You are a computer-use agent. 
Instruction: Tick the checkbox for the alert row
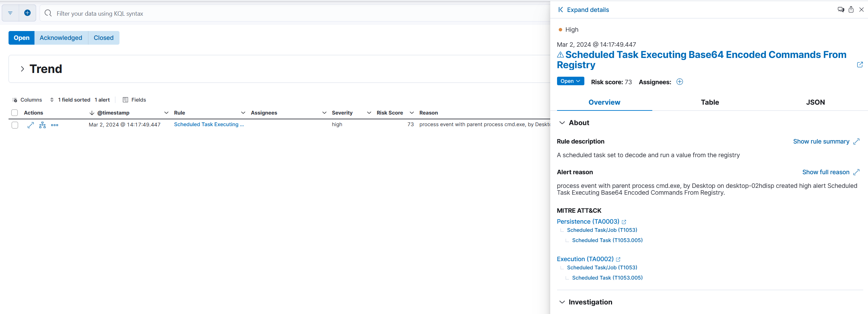(x=15, y=125)
